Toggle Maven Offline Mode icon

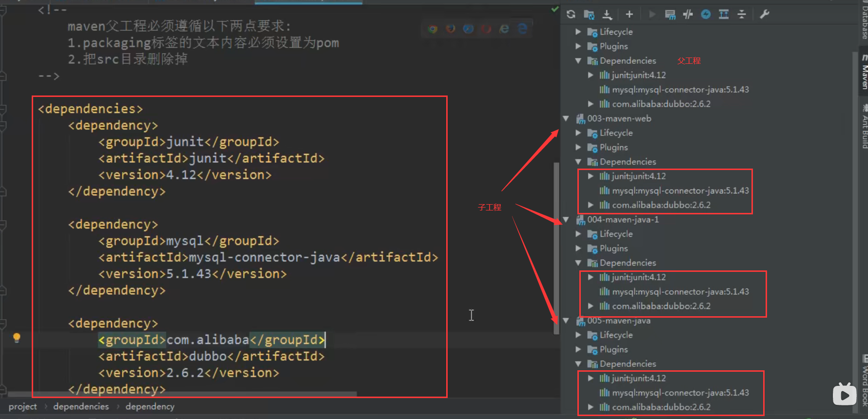[688, 15]
